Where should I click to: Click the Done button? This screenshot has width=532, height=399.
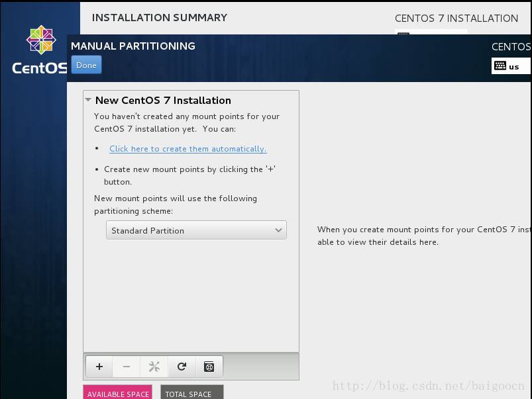coord(86,65)
